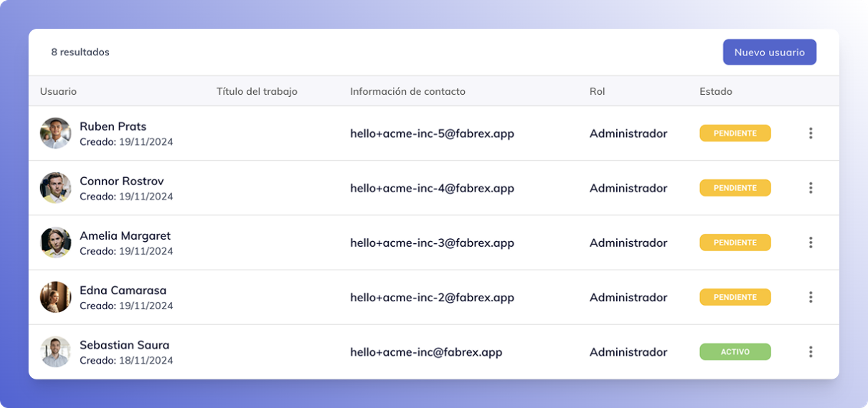Open the three-dot menu for Edna Camarasa
This screenshot has width=868, height=408.
[811, 297]
